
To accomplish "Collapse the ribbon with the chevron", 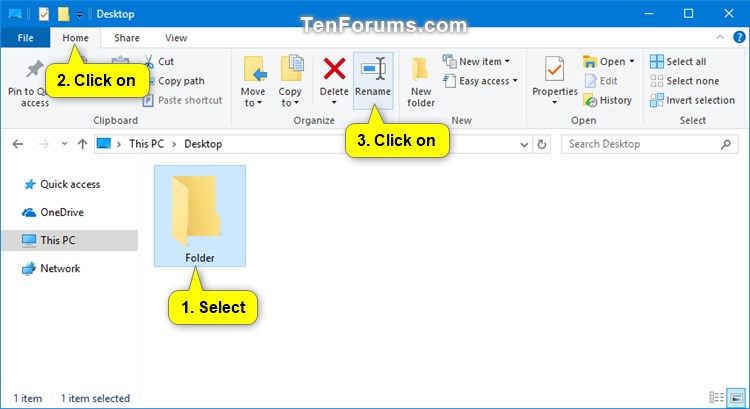I will [720, 37].
